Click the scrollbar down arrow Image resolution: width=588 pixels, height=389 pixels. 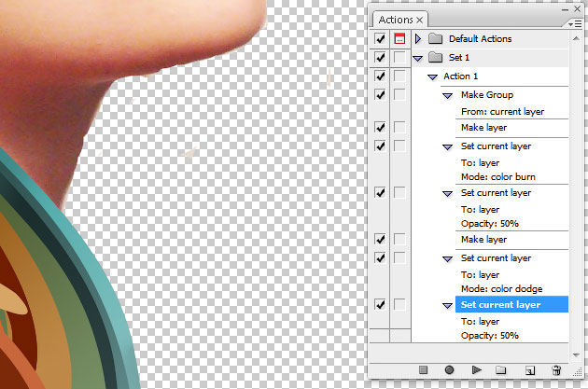(x=576, y=354)
